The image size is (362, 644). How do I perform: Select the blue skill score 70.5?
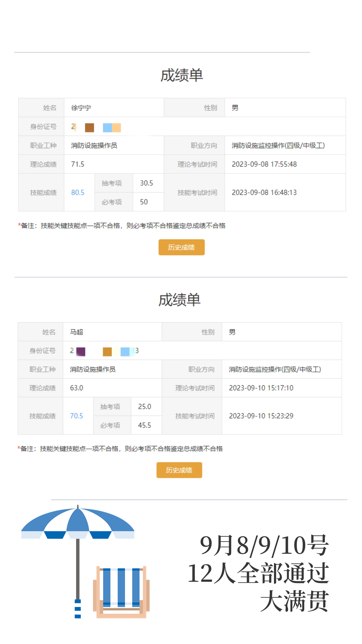tap(76, 416)
